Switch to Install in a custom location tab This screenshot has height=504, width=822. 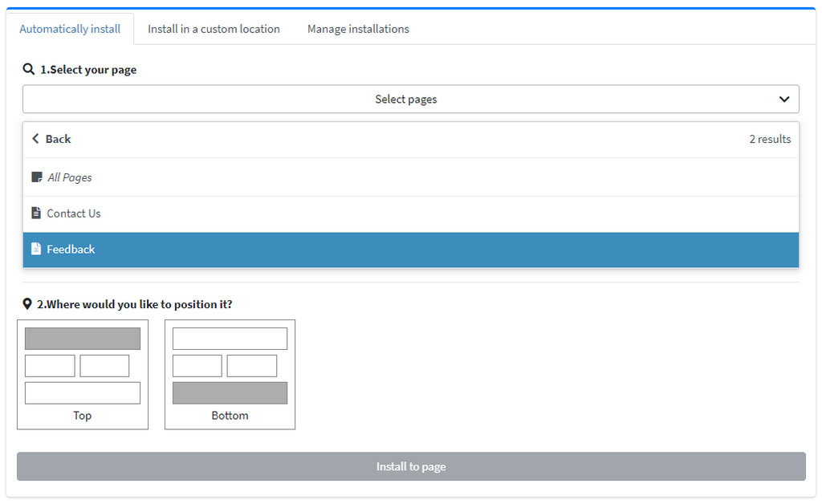tap(214, 29)
